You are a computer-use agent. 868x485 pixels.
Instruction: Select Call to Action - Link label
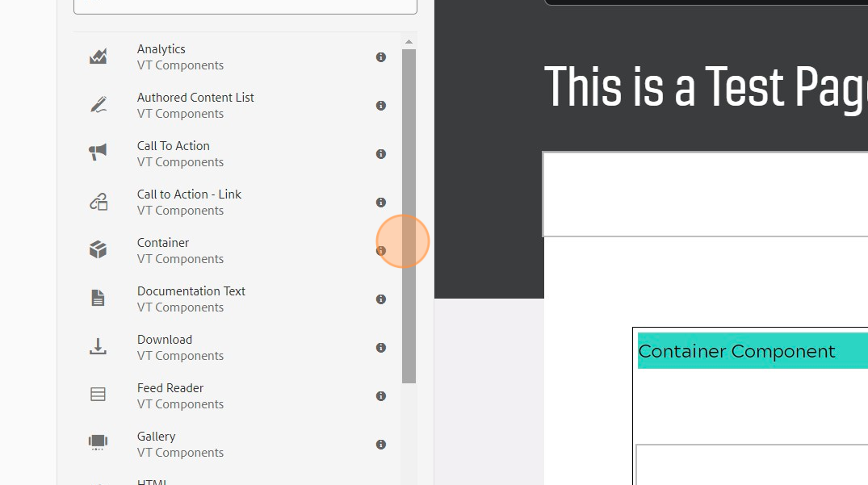click(189, 194)
